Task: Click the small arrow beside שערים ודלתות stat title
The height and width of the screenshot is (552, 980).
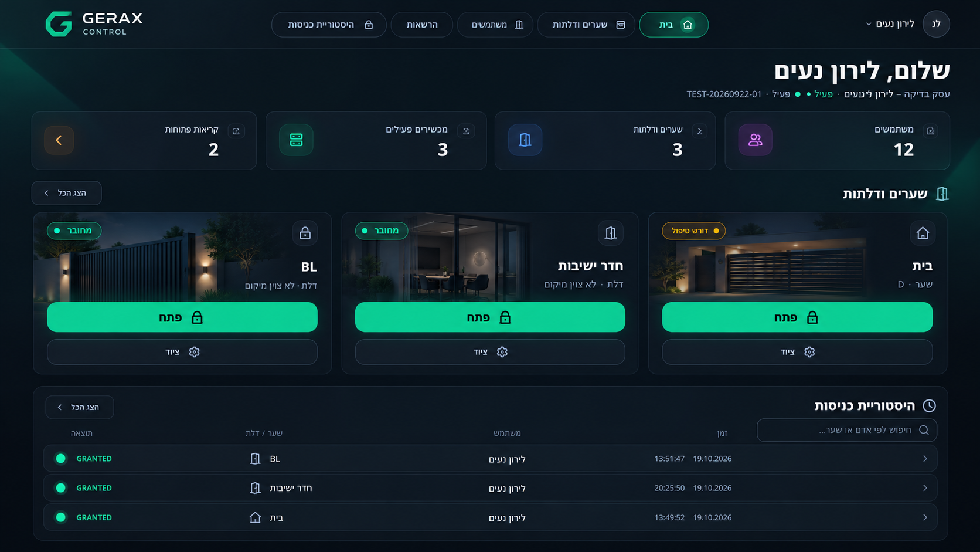Action: click(x=699, y=131)
